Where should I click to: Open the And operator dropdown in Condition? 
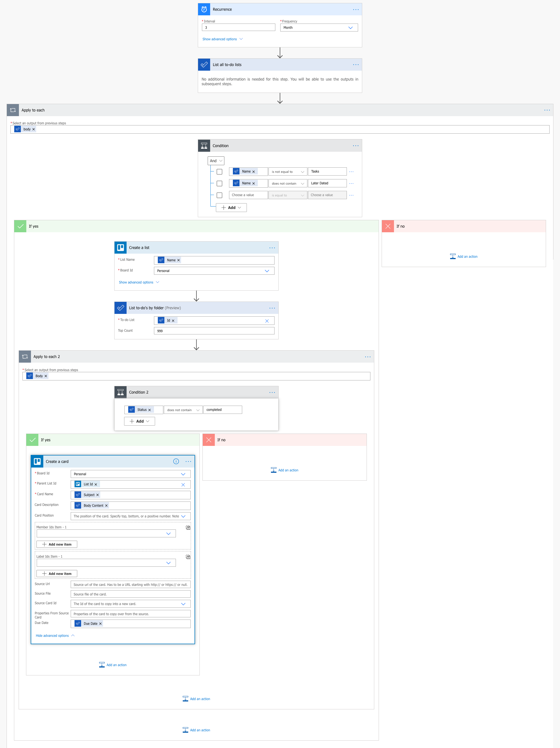(x=216, y=161)
